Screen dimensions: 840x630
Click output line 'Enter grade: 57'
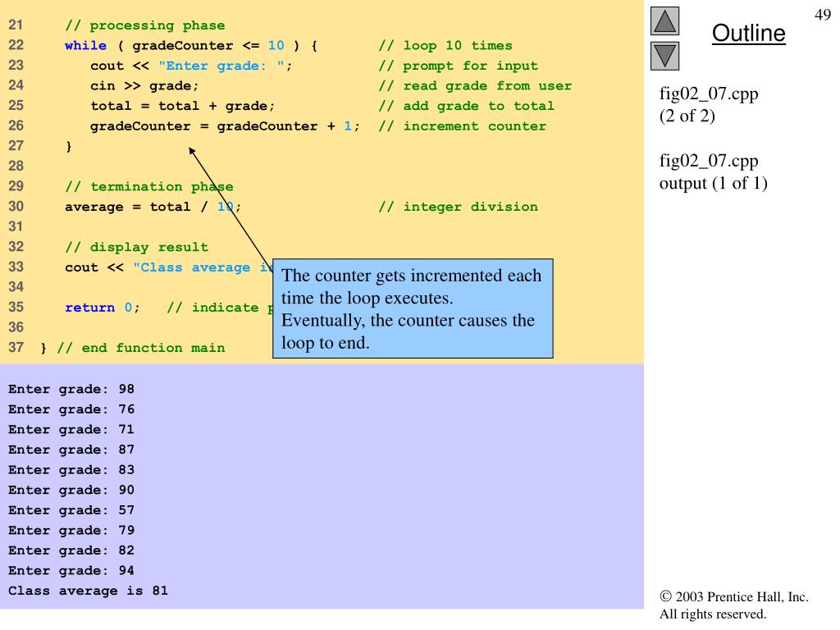tap(71, 510)
